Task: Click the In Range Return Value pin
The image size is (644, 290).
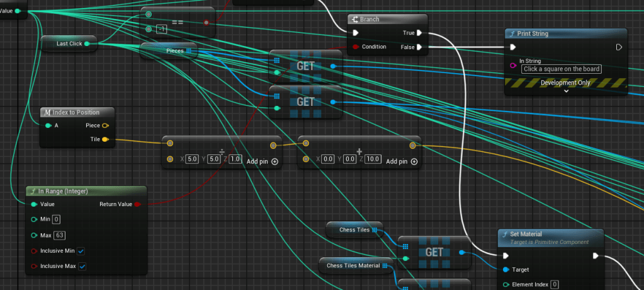Action: pyautogui.click(x=138, y=204)
